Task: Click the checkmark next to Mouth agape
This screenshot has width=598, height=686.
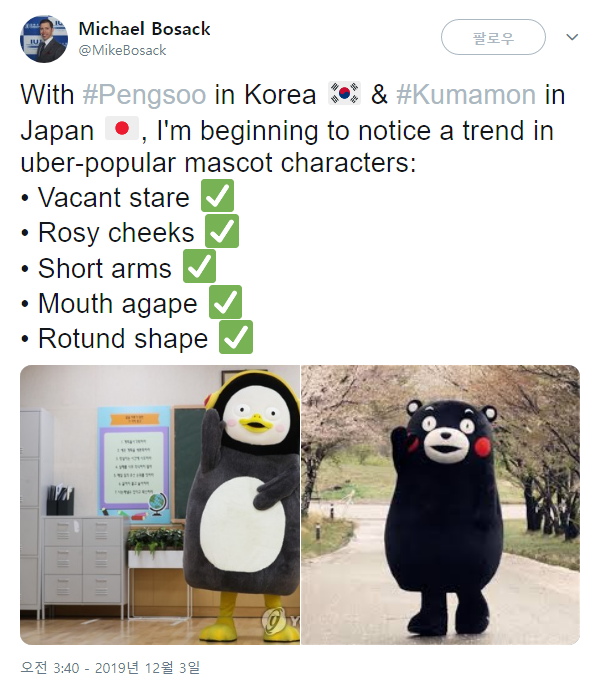Action: pyautogui.click(x=225, y=302)
